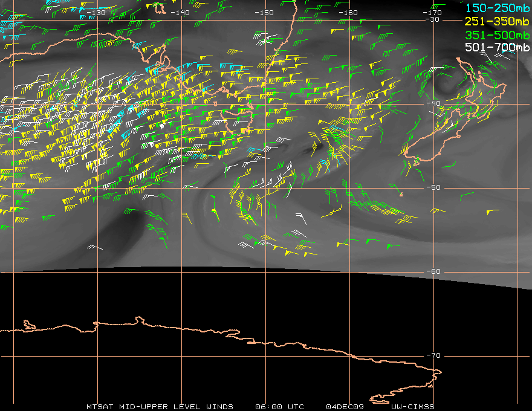Click the MTSAT MID-UPPER LEVEL WINDS caption
Viewport: 532px width, 411px height.
[160, 407]
